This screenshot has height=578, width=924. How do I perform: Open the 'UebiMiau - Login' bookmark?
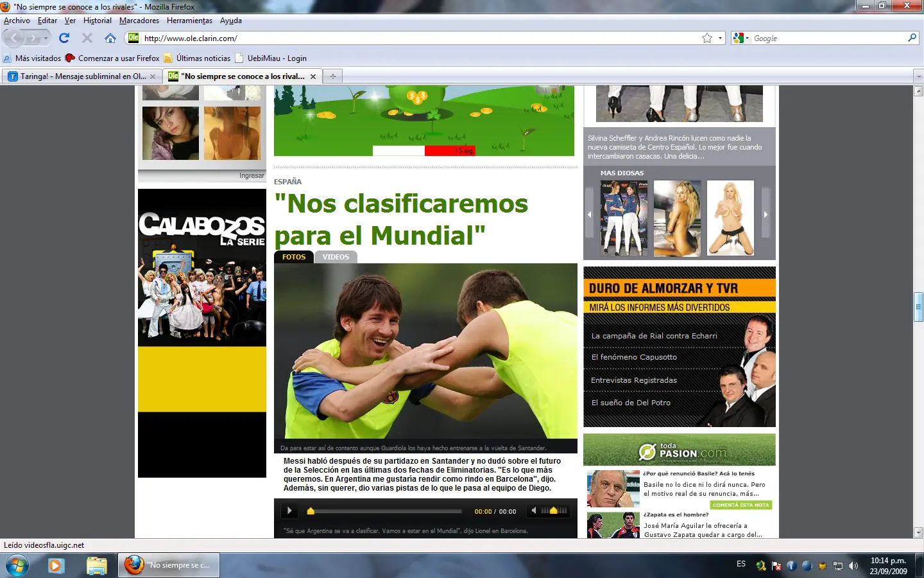point(271,58)
